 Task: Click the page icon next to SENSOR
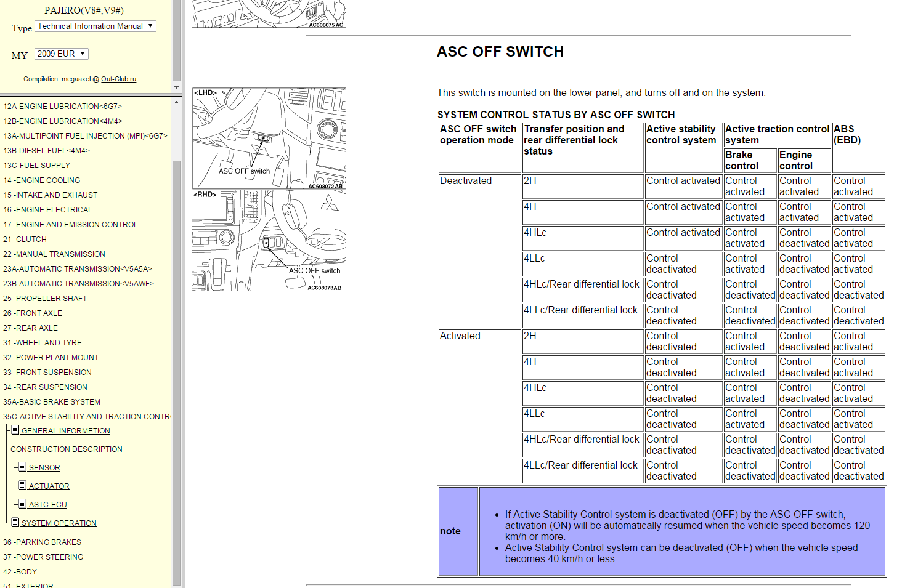[x=23, y=467]
